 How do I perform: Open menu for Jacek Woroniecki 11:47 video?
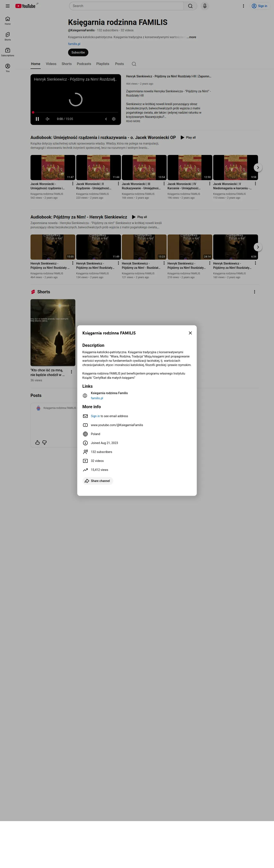[73, 184]
